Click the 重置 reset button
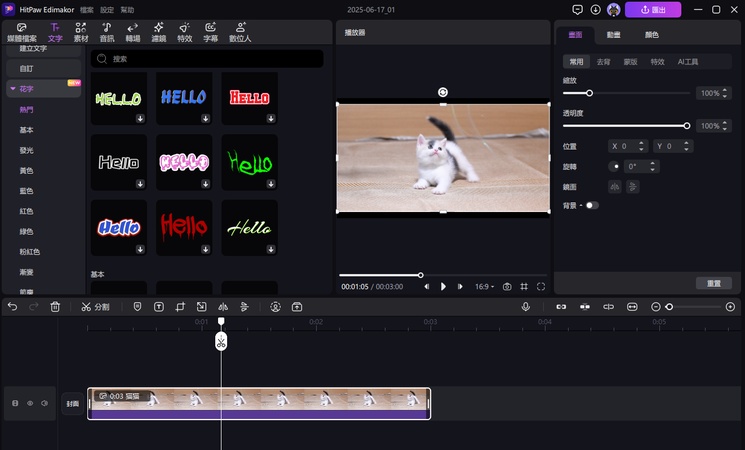Screen dimensions: 745x450 (713, 284)
